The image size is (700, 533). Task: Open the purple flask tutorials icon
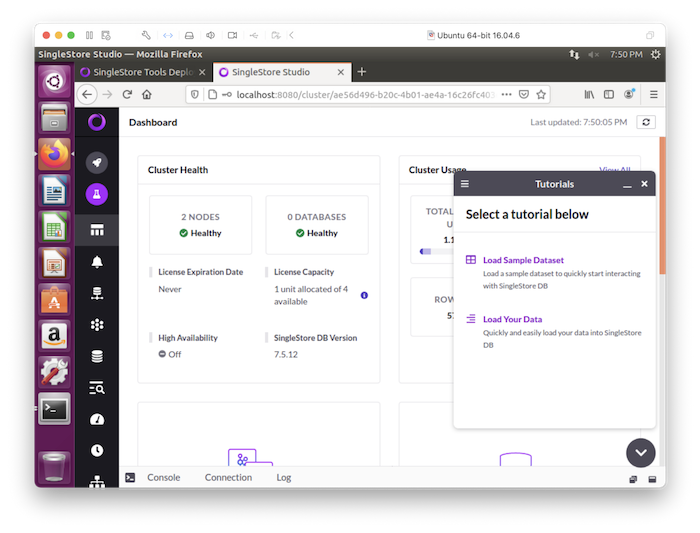click(x=97, y=194)
